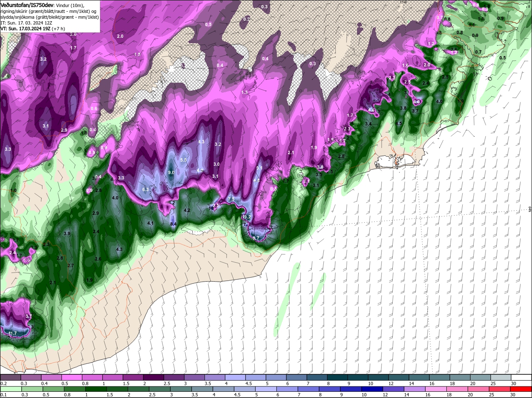Click the 2.7 value label on the map
The width and height of the screenshot is (532, 398).
[x=70, y=265]
